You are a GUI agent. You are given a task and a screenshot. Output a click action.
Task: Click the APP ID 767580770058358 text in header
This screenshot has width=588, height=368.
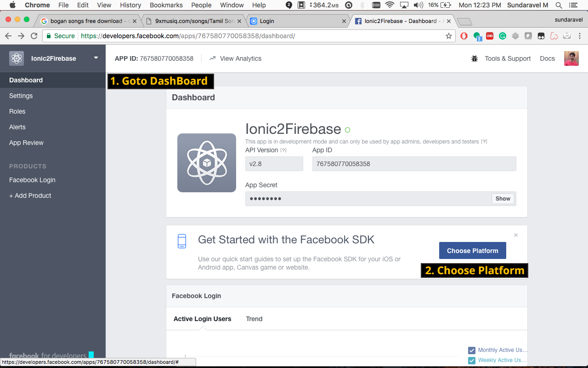click(x=154, y=58)
